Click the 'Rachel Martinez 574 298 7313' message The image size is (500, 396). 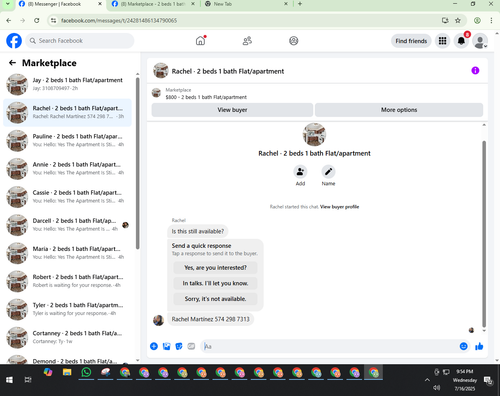click(x=210, y=319)
